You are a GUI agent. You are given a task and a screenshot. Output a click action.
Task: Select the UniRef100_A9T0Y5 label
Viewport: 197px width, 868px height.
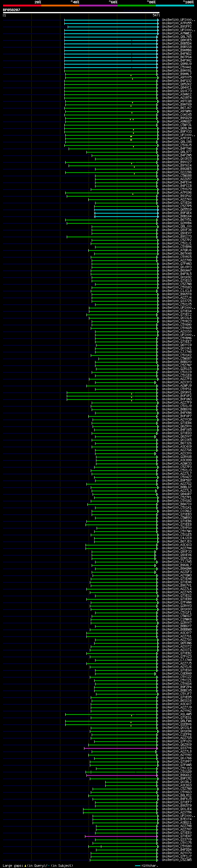click(176, 78)
